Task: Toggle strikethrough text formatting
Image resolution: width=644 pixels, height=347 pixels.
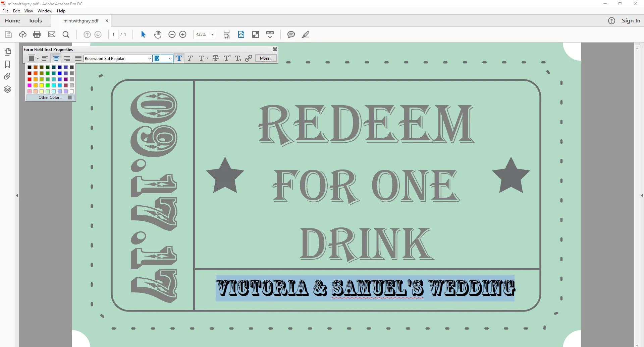Action: 216,58
